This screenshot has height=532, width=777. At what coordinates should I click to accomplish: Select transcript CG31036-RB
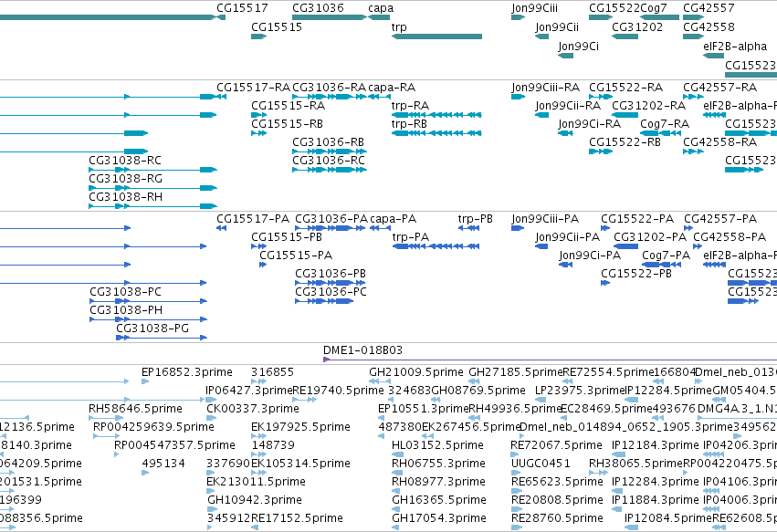tap(328, 142)
